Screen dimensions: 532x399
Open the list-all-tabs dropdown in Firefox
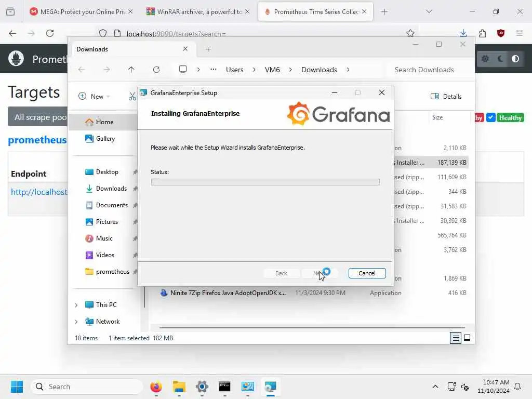pos(429,11)
